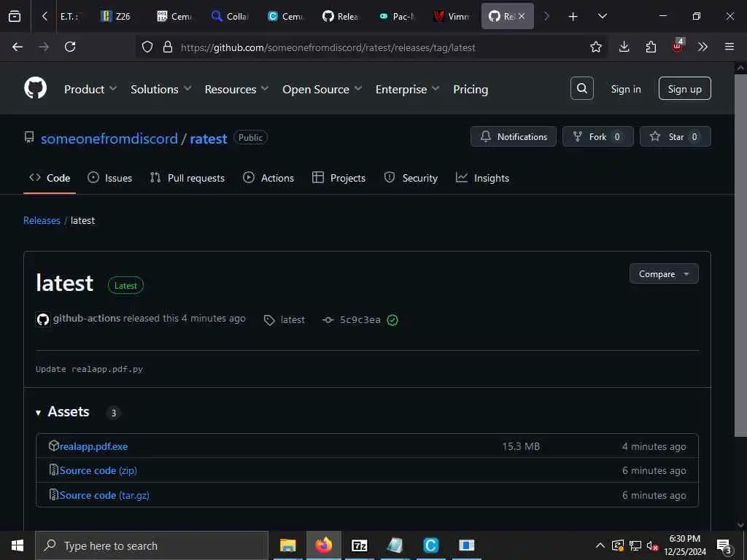Expand the Resources menu
Screen dimensions: 747x560
pos(236,89)
